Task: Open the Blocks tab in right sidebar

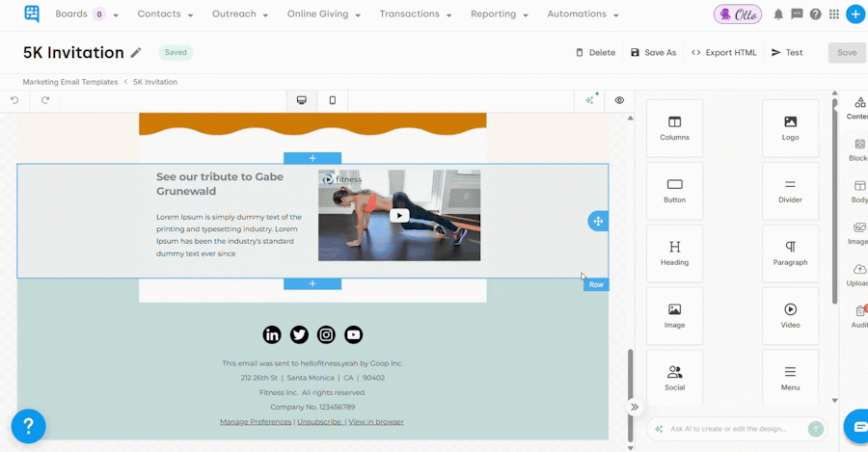Action: 858,150
